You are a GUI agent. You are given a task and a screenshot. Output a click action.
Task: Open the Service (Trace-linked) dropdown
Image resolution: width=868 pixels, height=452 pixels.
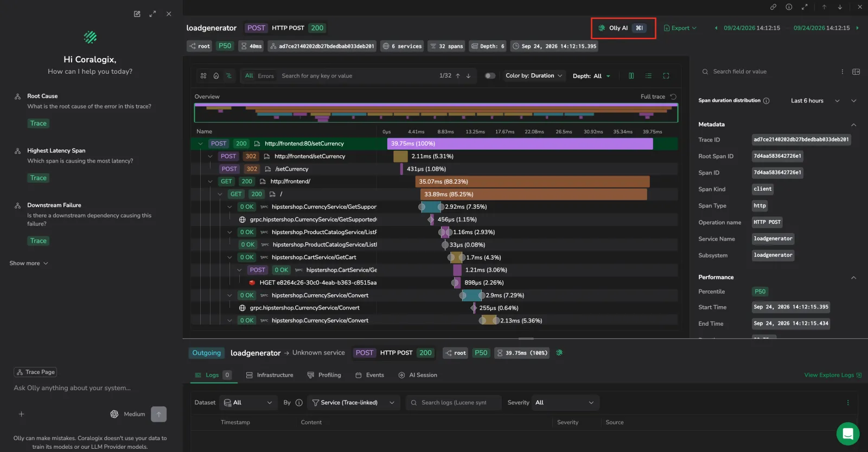[x=354, y=403]
